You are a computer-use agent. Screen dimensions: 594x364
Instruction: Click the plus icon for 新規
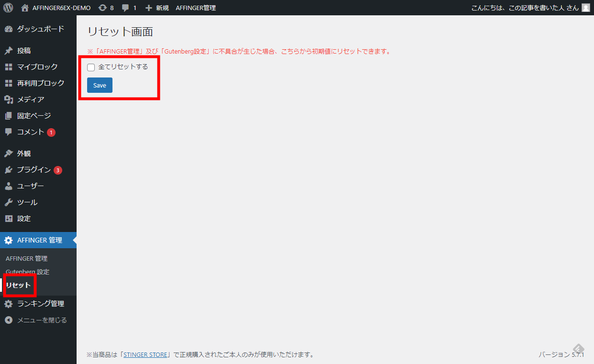(x=148, y=8)
